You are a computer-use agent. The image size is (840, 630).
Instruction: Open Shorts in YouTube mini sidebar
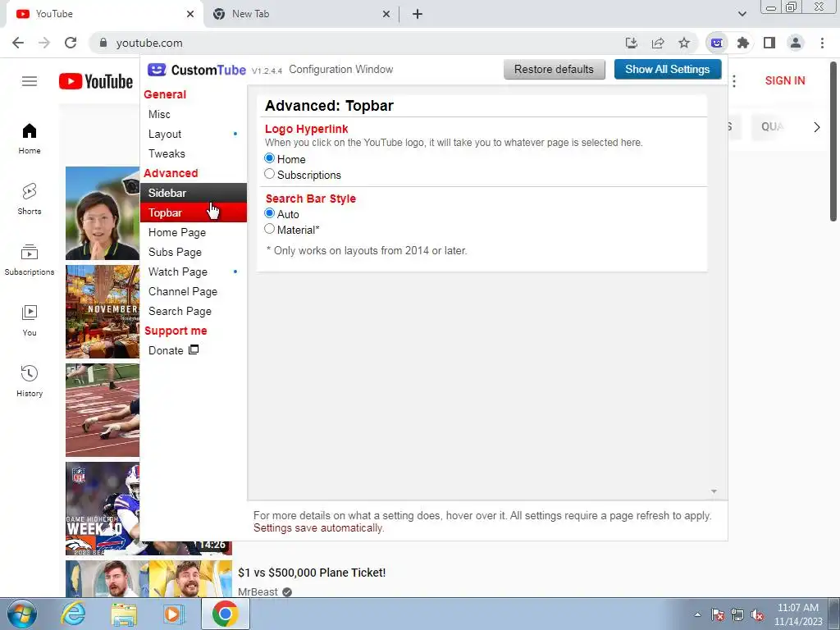30,199
